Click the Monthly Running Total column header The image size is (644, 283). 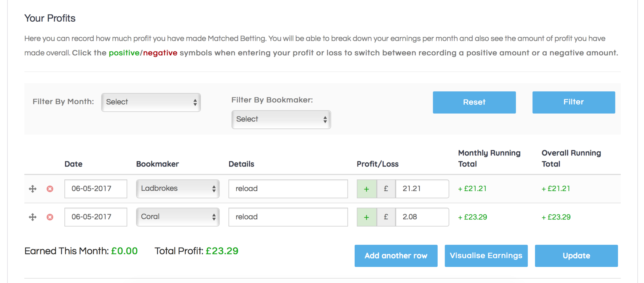coord(489,158)
